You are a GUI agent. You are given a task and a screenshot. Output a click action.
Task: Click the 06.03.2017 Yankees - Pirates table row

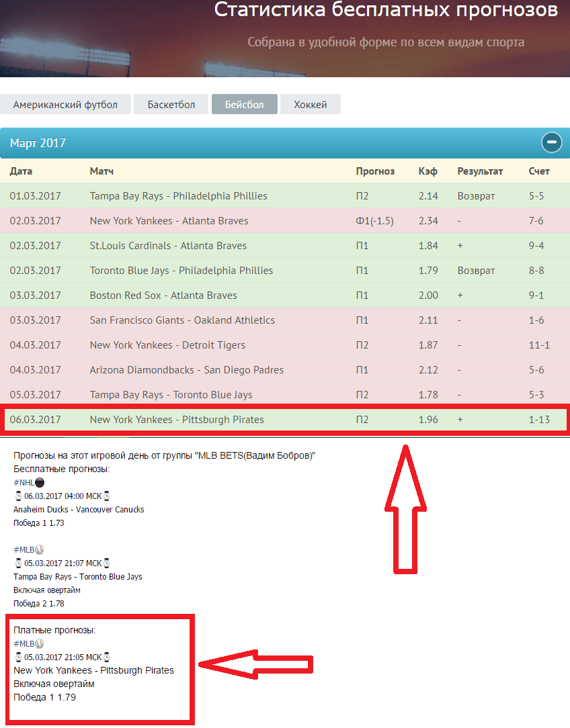(x=177, y=420)
